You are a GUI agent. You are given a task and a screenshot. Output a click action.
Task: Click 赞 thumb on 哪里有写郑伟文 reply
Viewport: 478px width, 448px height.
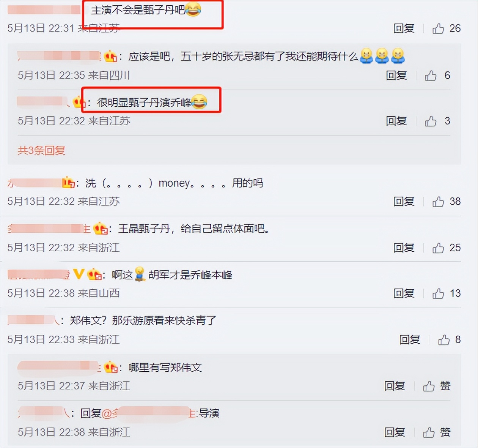(429, 386)
